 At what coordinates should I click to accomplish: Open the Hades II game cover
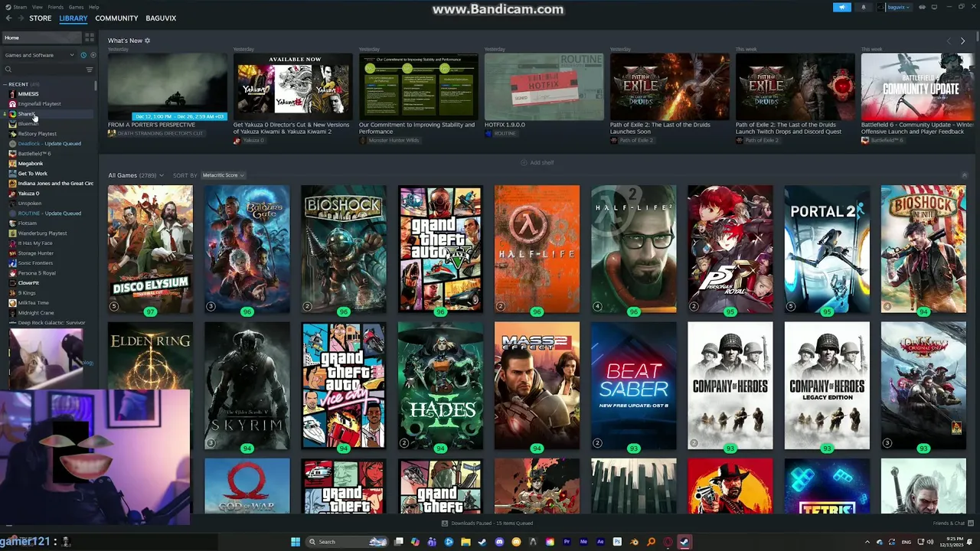(x=440, y=386)
